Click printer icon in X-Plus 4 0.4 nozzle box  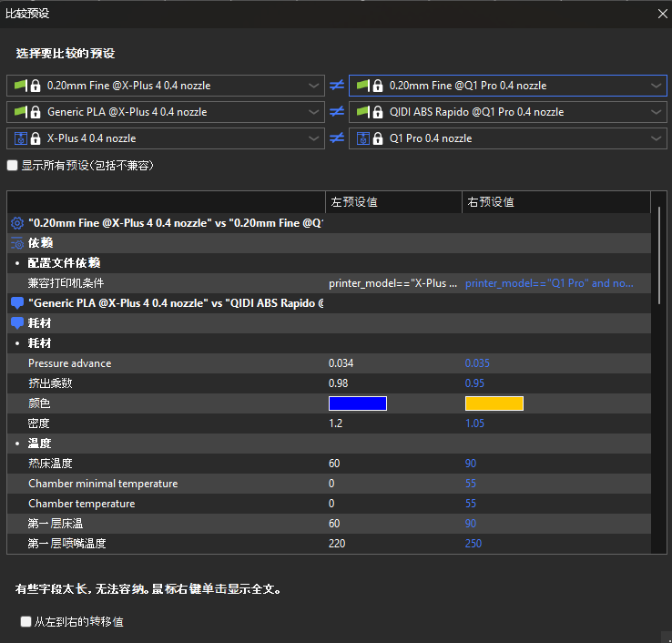click(21, 138)
